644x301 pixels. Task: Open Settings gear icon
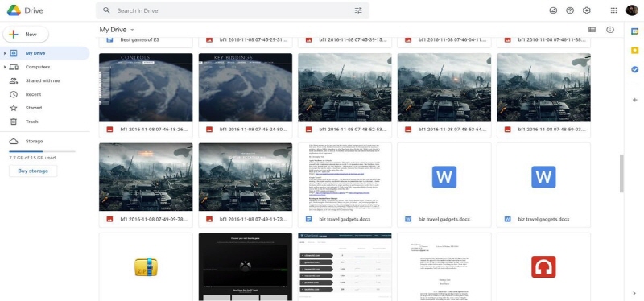point(587,10)
